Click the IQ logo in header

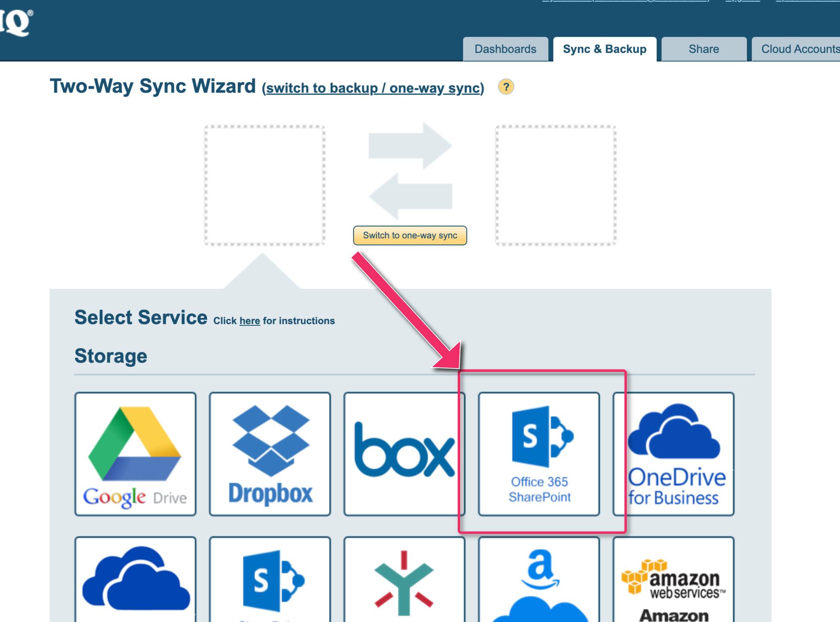pyautogui.click(x=16, y=22)
